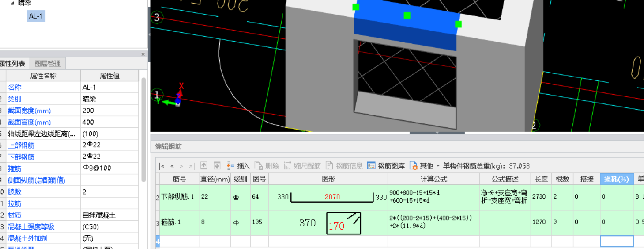Open 其他 dropdown menu
644x249 pixels.
(x=425, y=166)
